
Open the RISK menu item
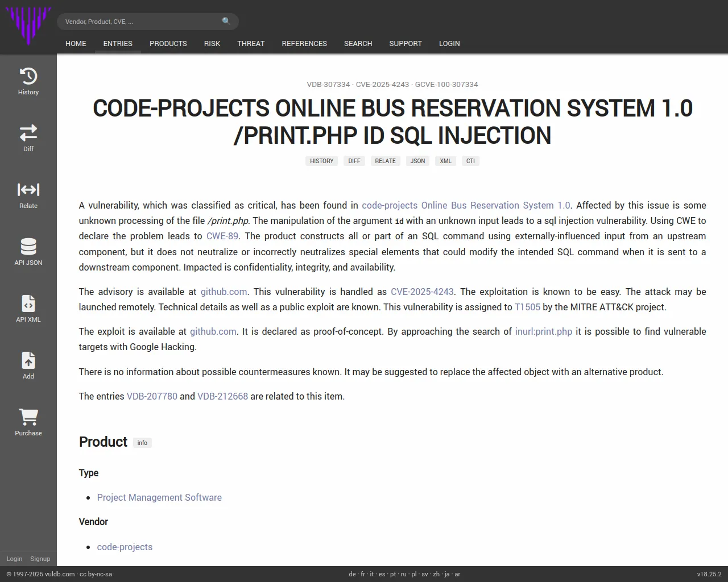pos(212,44)
